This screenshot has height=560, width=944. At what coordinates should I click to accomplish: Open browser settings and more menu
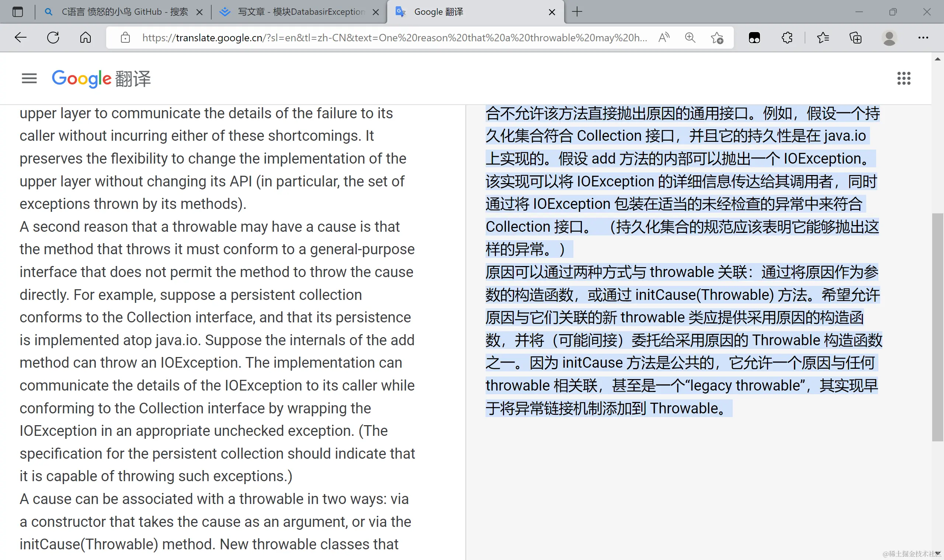tap(923, 37)
